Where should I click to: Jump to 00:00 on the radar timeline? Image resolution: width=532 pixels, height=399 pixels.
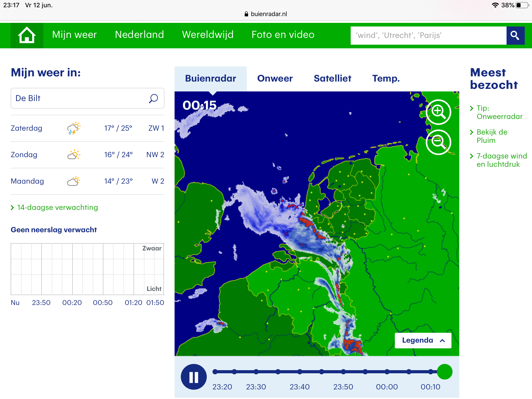[x=387, y=372]
